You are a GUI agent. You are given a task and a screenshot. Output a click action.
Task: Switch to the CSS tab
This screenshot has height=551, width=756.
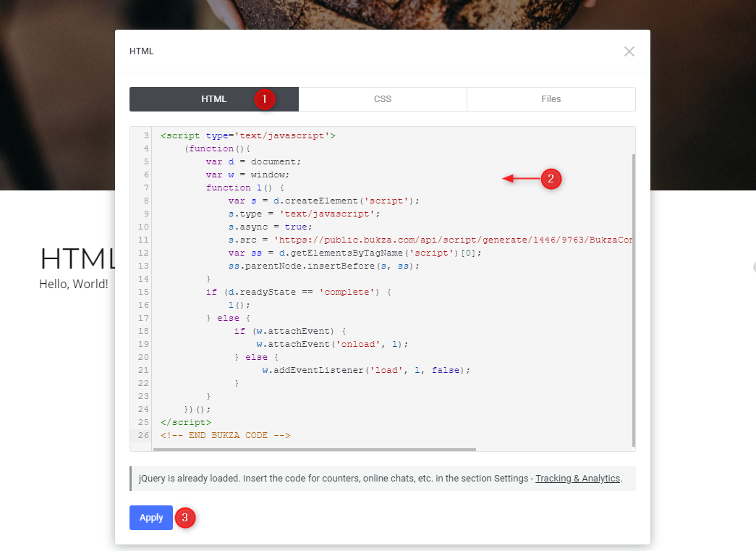383,99
